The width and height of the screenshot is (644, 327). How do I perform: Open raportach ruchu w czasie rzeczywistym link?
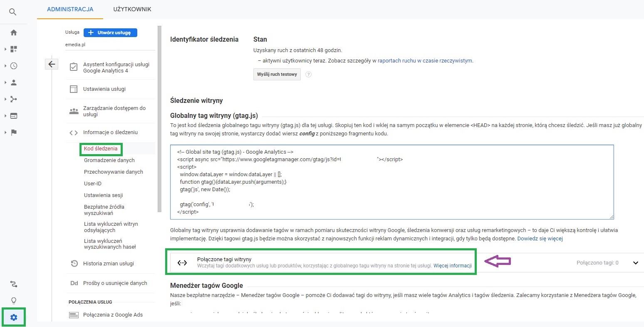click(425, 60)
